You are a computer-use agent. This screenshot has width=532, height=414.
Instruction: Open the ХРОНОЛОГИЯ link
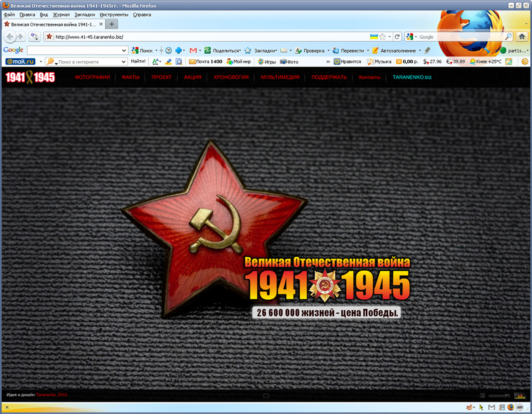click(231, 77)
